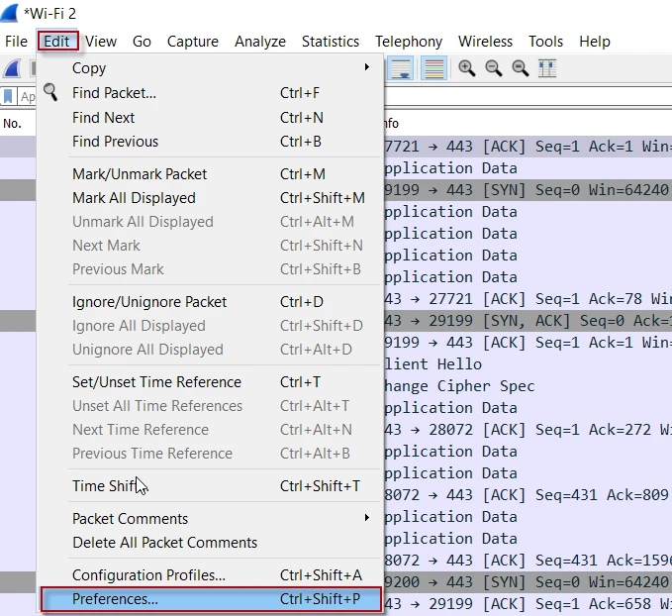672x616 pixels.
Task: Select Find Packet... menu entry
Action: 114,93
